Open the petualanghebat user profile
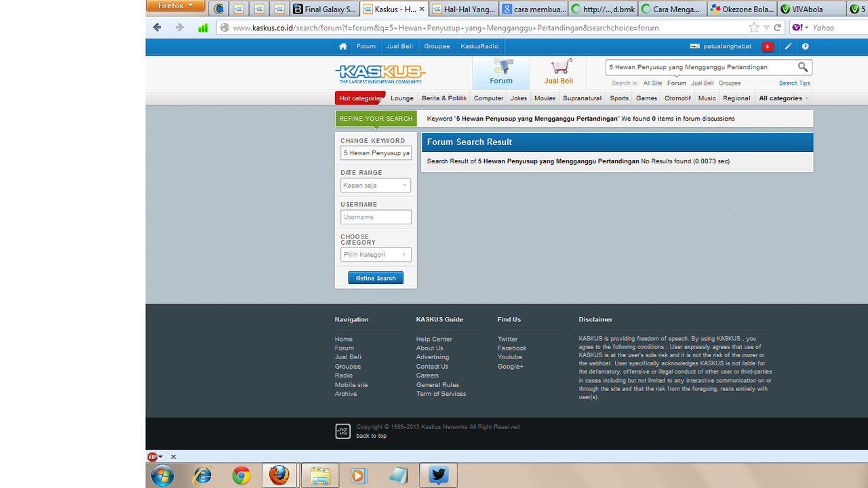 click(x=727, y=47)
